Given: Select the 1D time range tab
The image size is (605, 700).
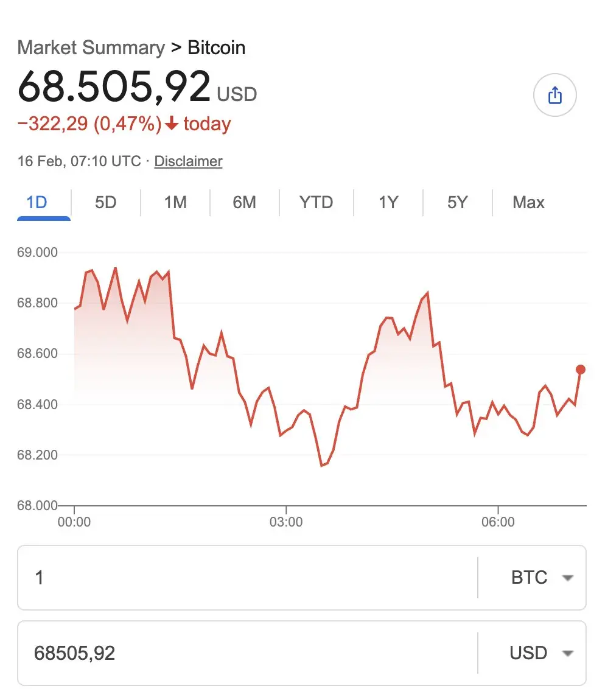Looking at the screenshot, I should click(37, 202).
